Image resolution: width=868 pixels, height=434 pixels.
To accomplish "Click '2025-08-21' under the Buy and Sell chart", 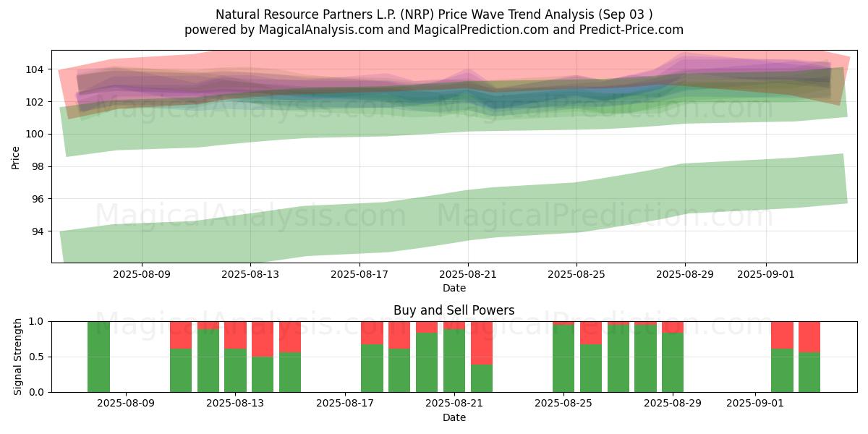I will click(454, 404).
